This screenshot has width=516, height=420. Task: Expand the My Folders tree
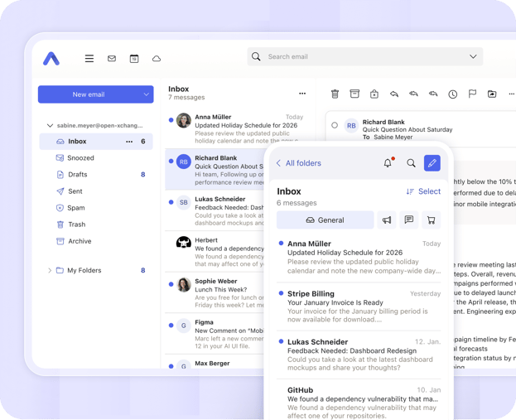coord(50,270)
